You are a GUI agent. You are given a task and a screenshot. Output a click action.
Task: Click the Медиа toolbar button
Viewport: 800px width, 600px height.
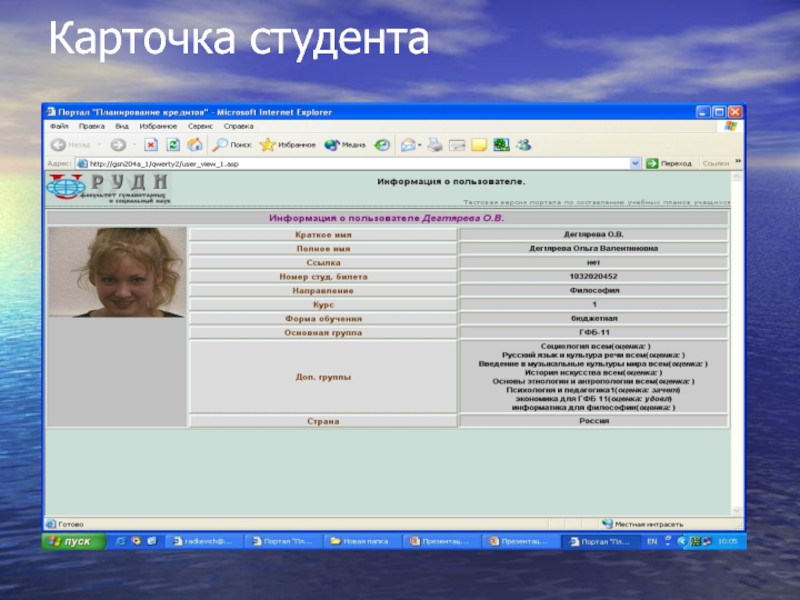346,145
